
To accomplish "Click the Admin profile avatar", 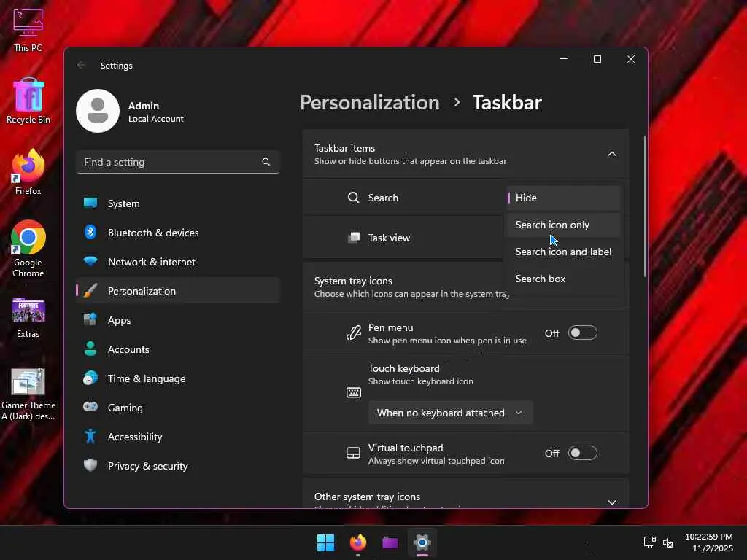I will coord(98,111).
